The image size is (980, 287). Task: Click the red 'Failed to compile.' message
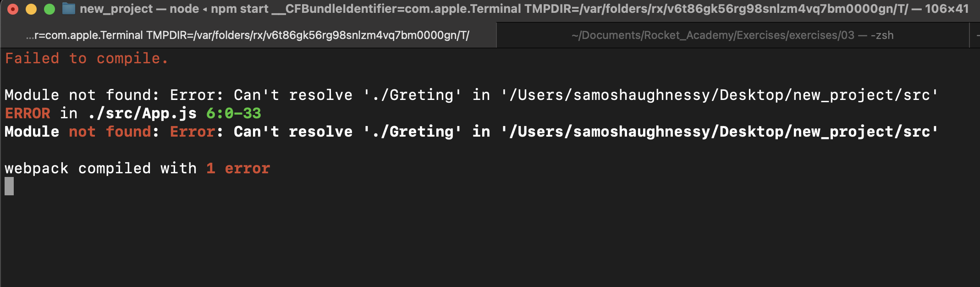click(x=86, y=59)
